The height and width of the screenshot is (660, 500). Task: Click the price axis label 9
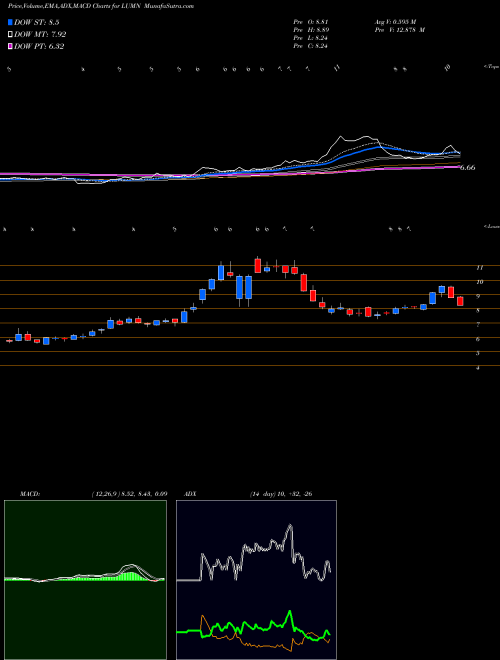click(478, 296)
